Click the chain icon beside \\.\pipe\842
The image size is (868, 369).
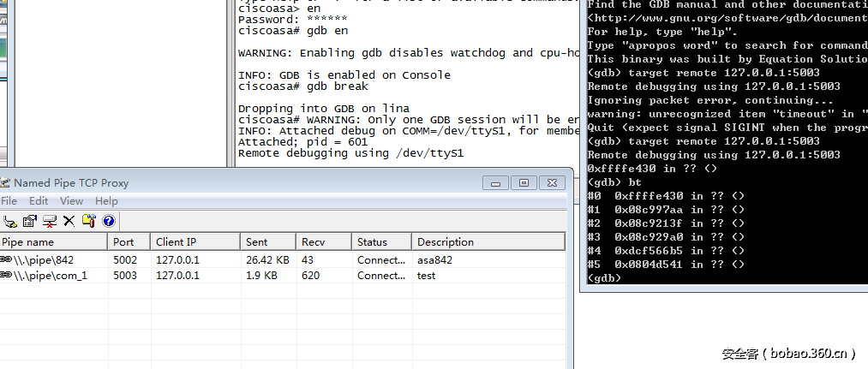click(5, 259)
